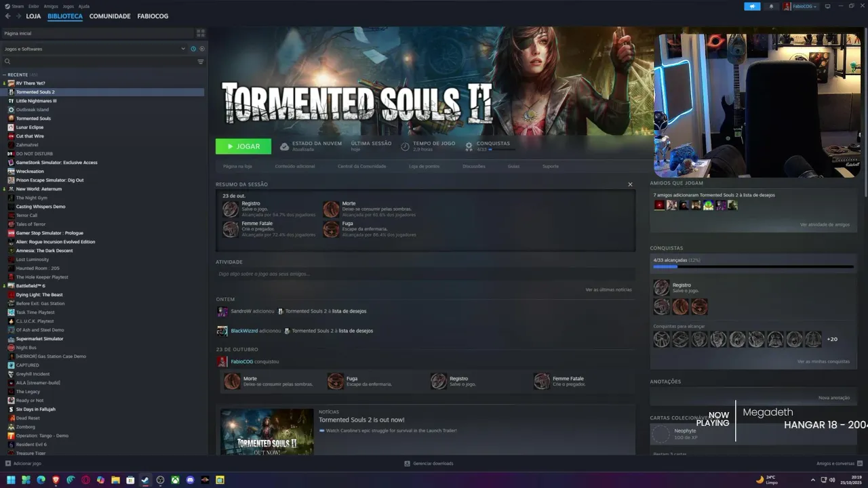This screenshot has width=868, height=488.
Task: Open SandroW's profile link
Action: click(x=241, y=311)
